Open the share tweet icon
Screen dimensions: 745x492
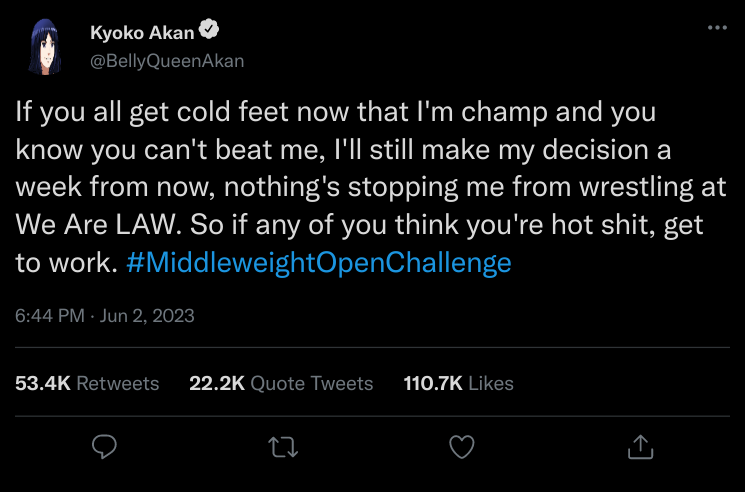(639, 445)
